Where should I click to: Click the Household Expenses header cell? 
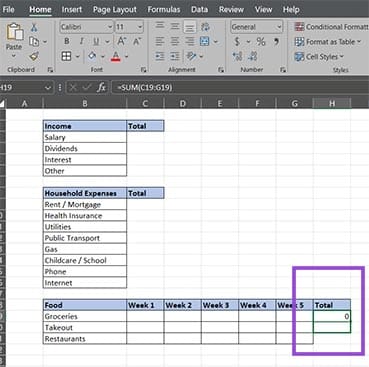coord(85,193)
